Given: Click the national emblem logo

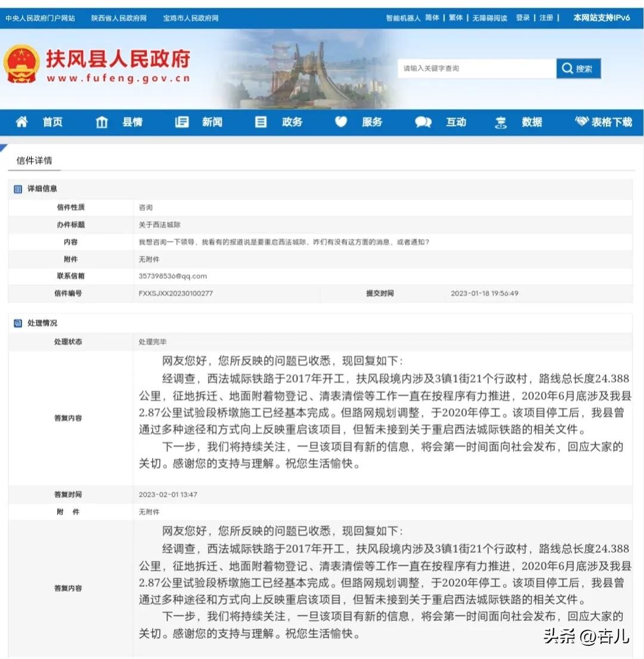Looking at the screenshot, I should click(x=21, y=64).
